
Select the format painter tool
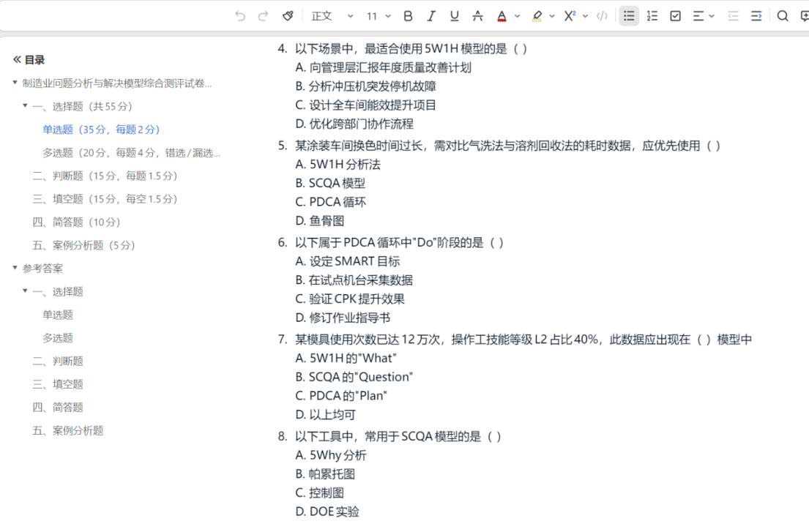pos(288,16)
